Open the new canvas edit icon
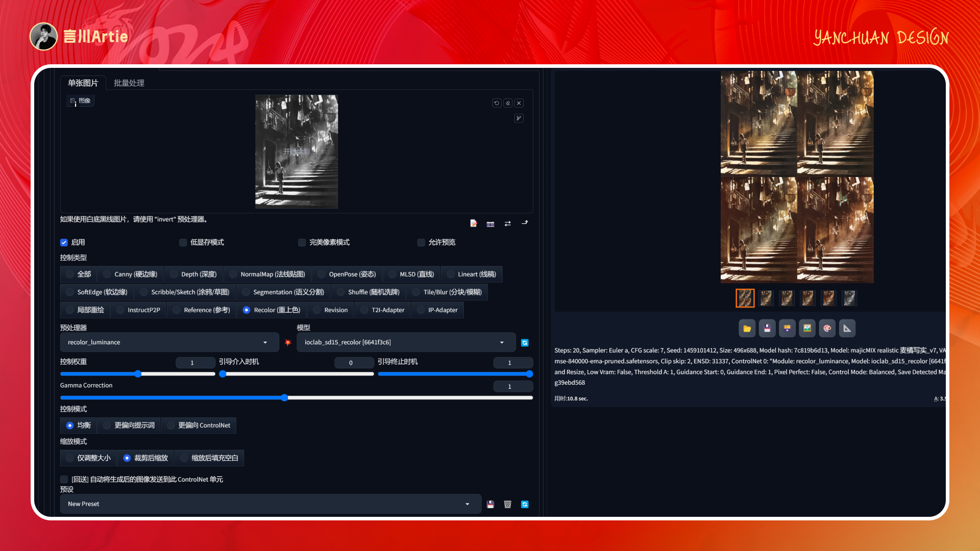The width and height of the screenshot is (980, 551). tap(474, 223)
